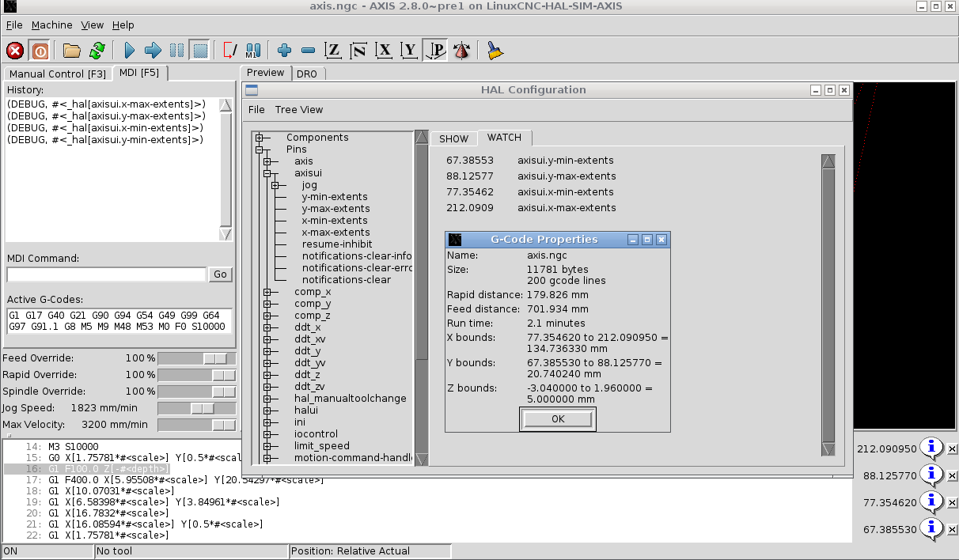Select notifications-clear pin in tree
The image size is (959, 560).
[x=347, y=280]
